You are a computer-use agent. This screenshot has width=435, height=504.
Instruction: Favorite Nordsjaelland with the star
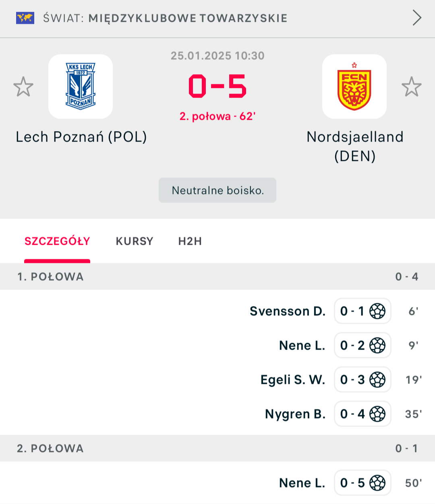pos(411,87)
